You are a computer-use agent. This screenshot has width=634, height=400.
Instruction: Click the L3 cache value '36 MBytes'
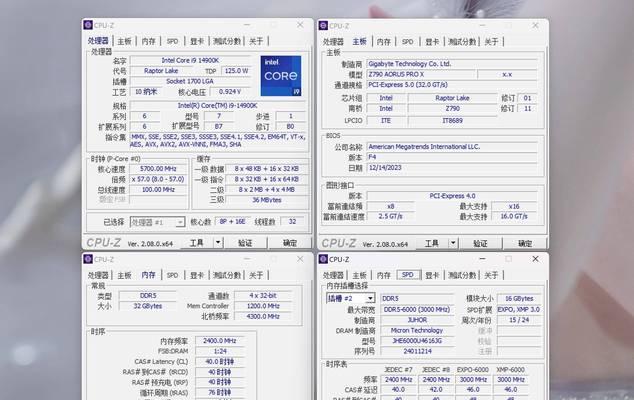(x=266, y=200)
